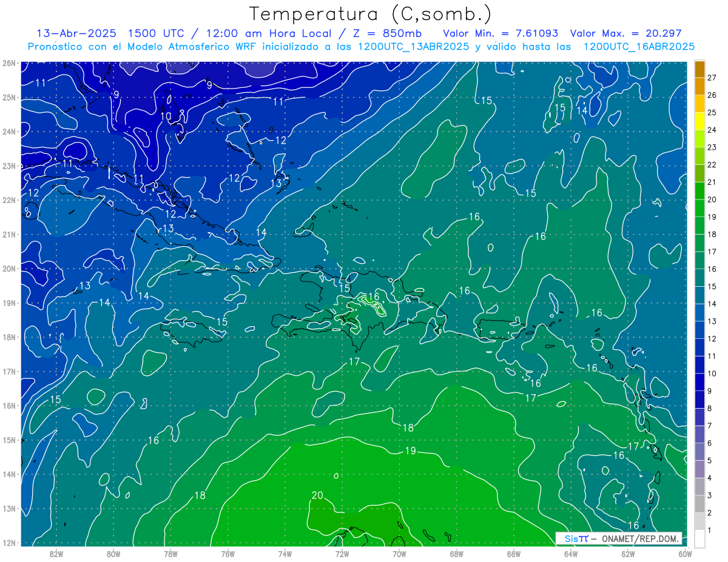
Task: Click 'Valor Min. = 7.61093' text
Action: [x=500, y=34]
